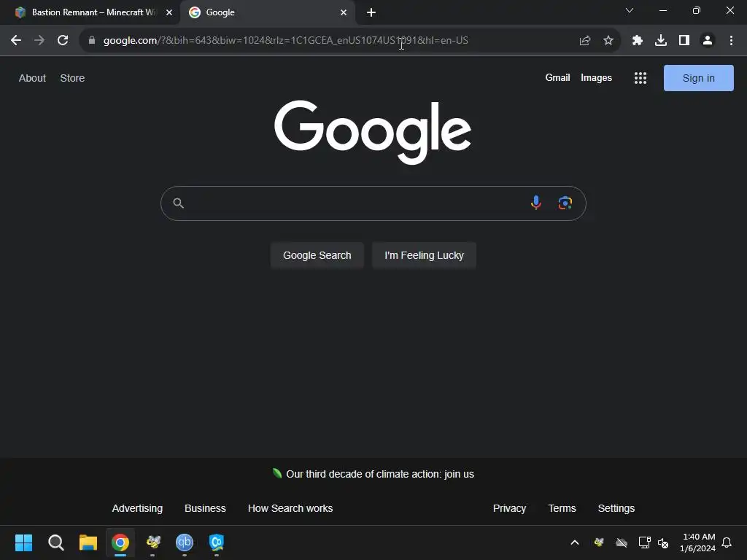Open qBittorrent from the taskbar

coord(185,542)
